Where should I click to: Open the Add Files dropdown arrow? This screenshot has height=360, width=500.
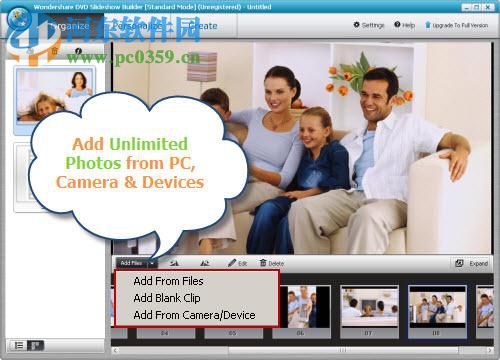(152, 263)
